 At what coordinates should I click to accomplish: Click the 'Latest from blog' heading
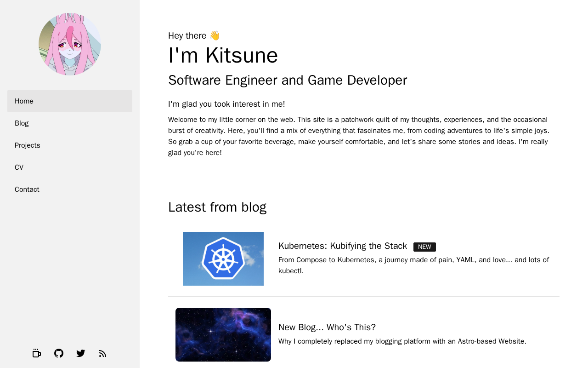pos(217,207)
